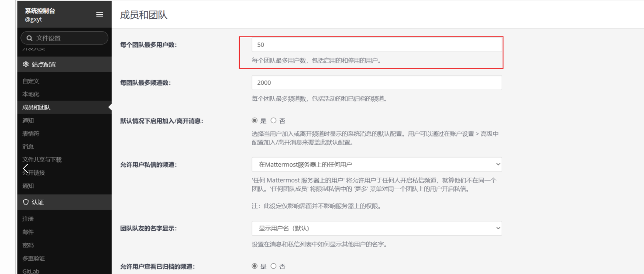Collapse the 站点配置 section header
The image size is (644, 274).
click(65, 64)
